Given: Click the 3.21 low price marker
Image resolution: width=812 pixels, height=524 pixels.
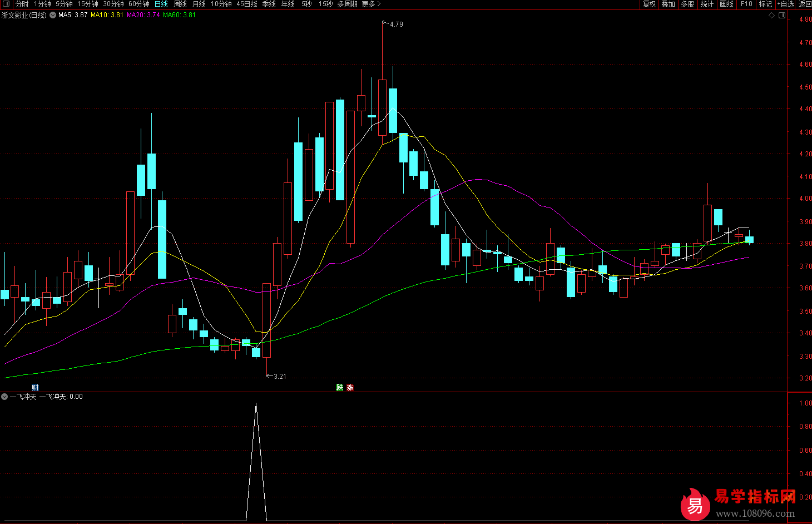Looking at the screenshot, I should tap(279, 377).
